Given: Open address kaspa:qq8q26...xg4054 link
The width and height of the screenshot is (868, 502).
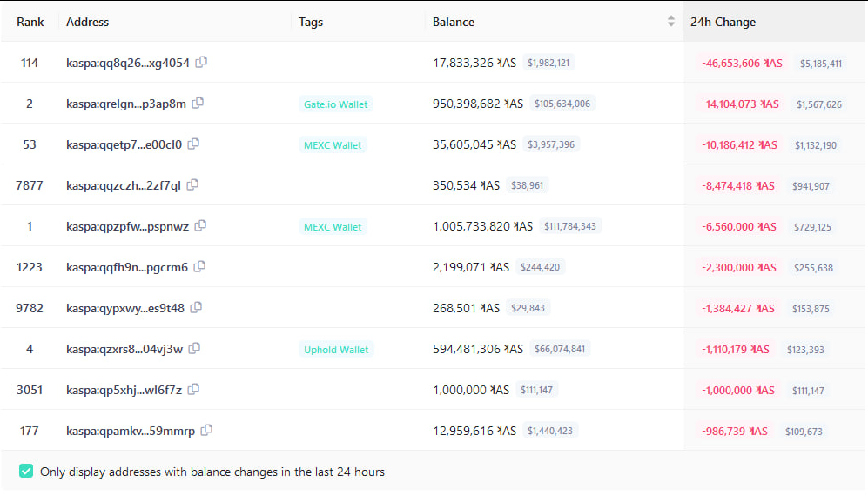Looking at the screenshot, I should click(127, 64).
